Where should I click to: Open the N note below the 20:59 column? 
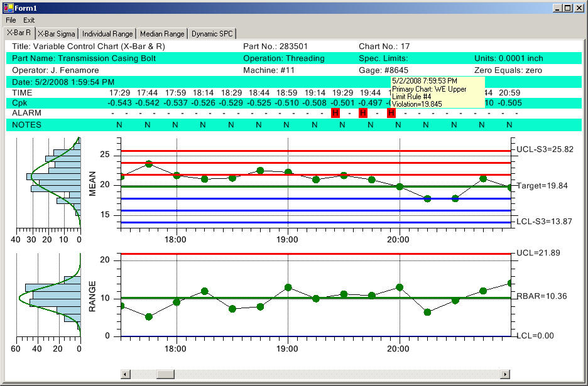pyautogui.click(x=509, y=125)
